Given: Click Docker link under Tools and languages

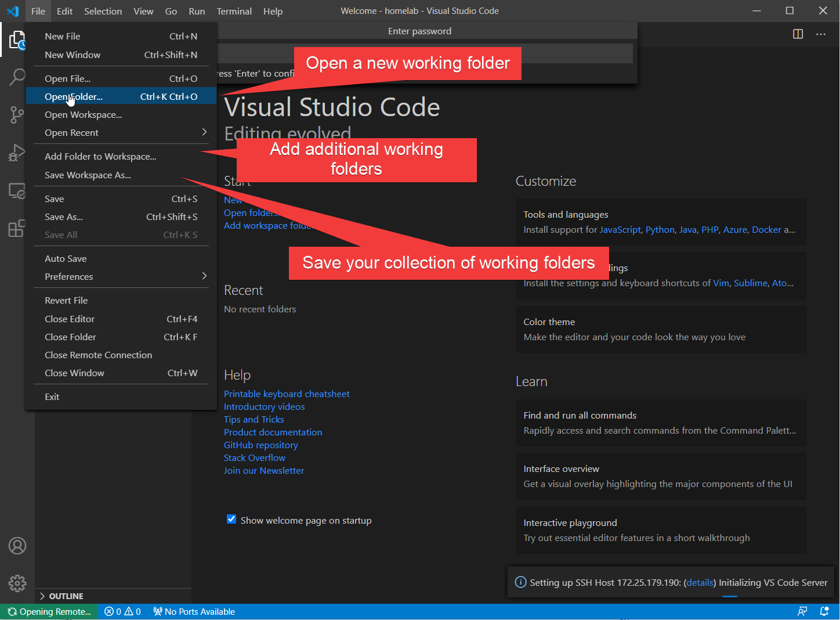Looking at the screenshot, I should (x=766, y=229).
